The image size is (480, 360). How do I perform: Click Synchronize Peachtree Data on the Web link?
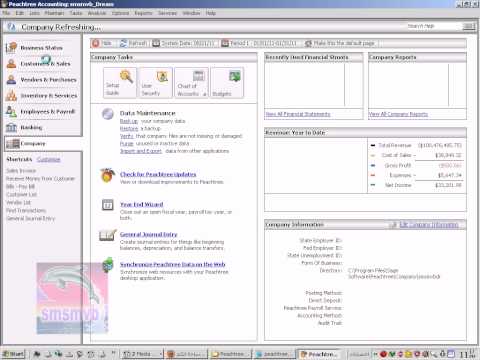click(173, 264)
